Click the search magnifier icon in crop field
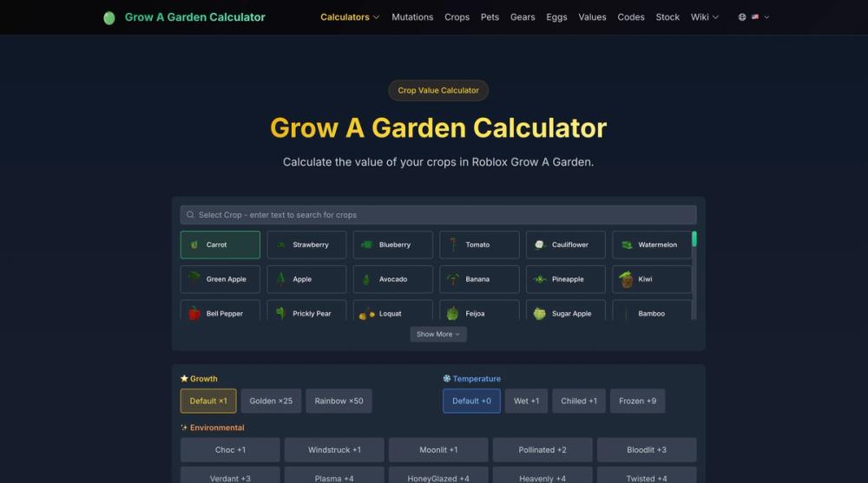868x483 pixels. click(190, 215)
